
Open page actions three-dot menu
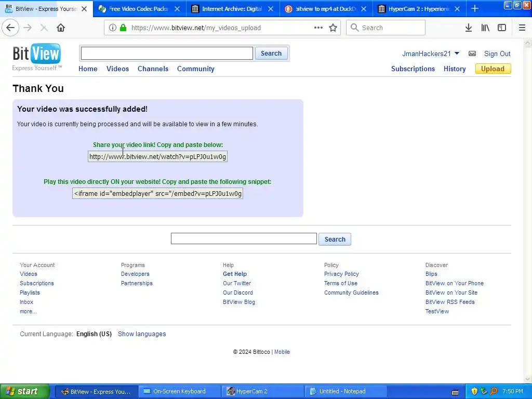pos(318,28)
